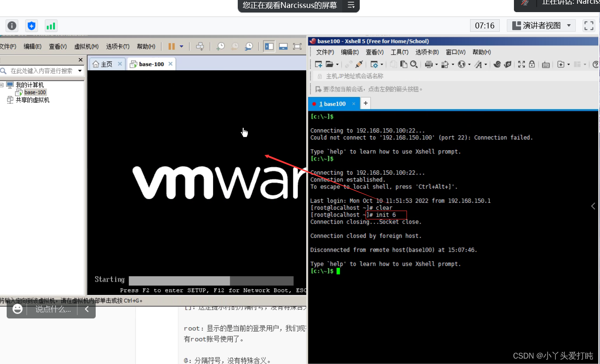Expand the font settings dropdown arrow

pyautogui.click(x=486, y=64)
